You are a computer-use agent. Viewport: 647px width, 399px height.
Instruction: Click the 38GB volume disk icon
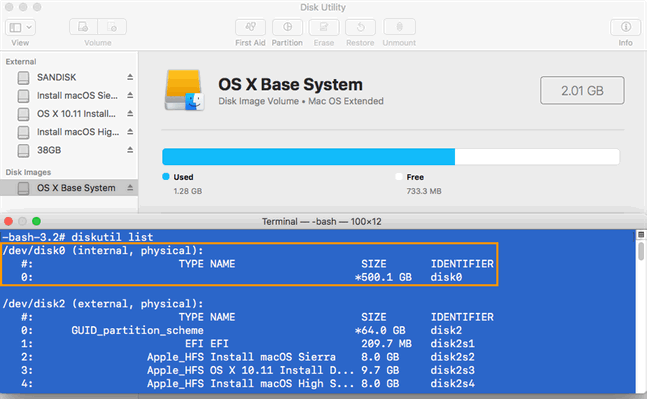click(24, 150)
